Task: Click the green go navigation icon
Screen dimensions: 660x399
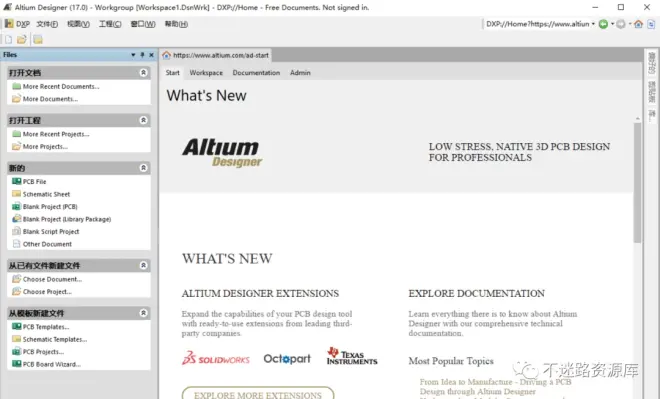Action: click(603, 24)
